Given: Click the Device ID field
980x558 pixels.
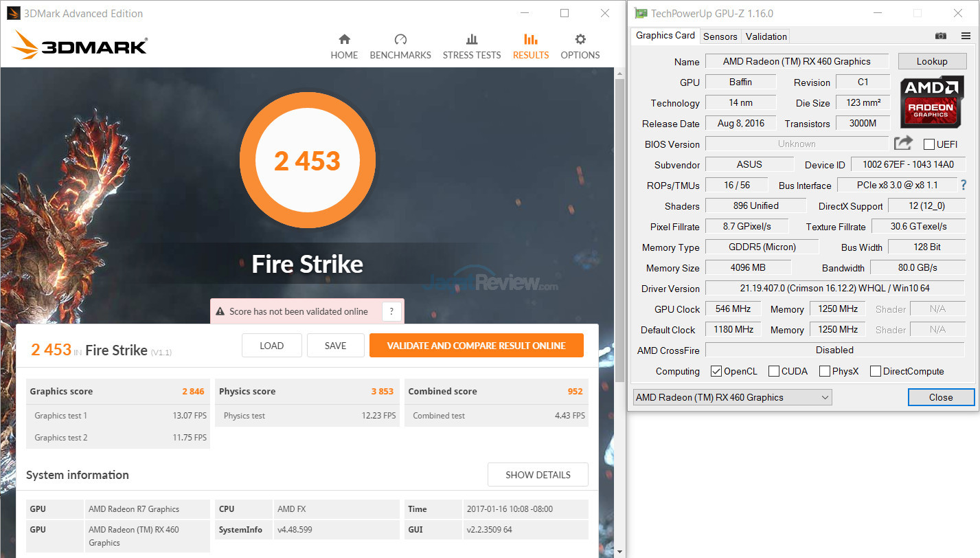Looking at the screenshot, I should [908, 164].
